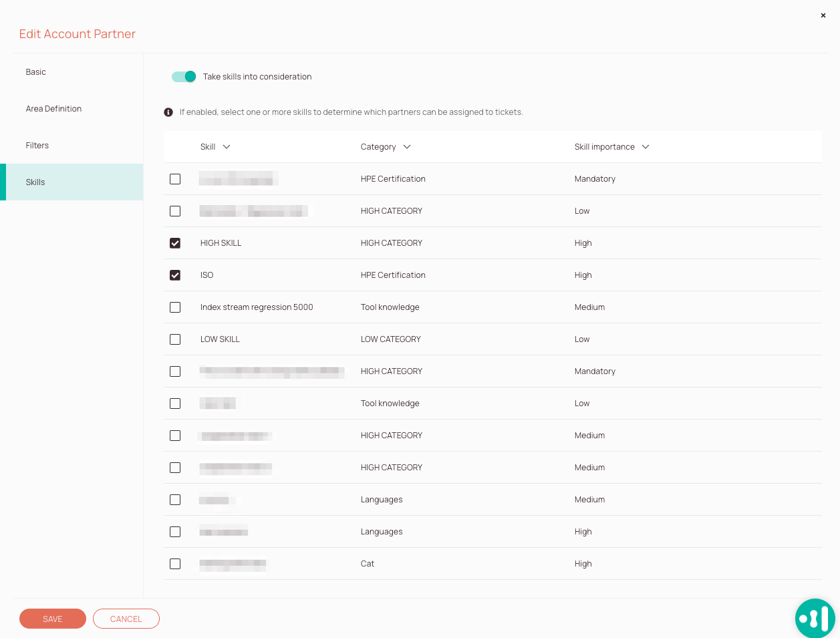
Task: Open the Filters section
Action: [37, 145]
